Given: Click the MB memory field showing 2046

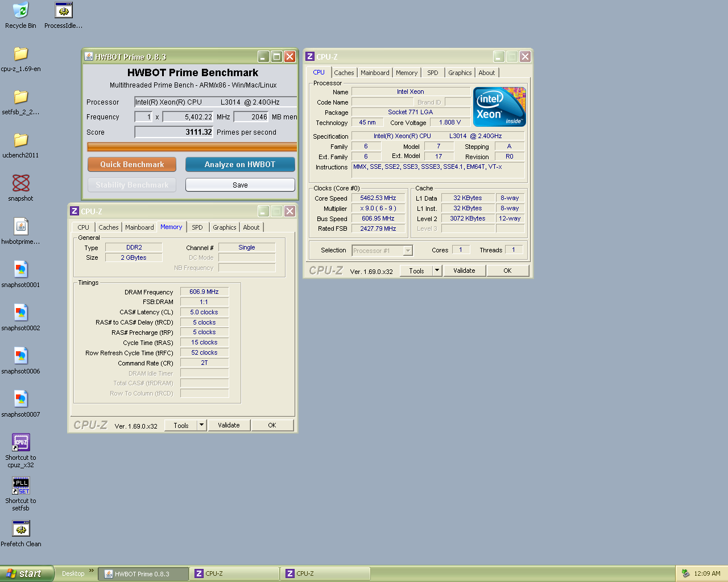Looking at the screenshot, I should pyautogui.click(x=251, y=117).
